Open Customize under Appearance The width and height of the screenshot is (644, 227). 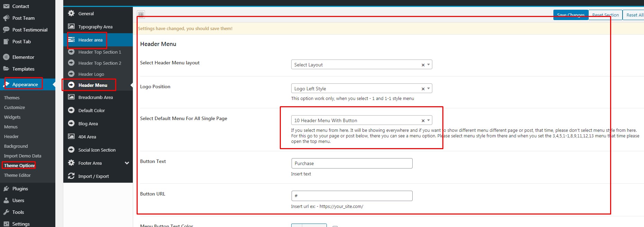click(x=15, y=108)
